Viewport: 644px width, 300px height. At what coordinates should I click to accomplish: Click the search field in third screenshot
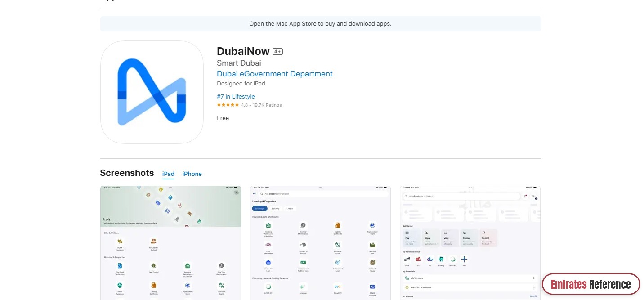[x=461, y=197]
